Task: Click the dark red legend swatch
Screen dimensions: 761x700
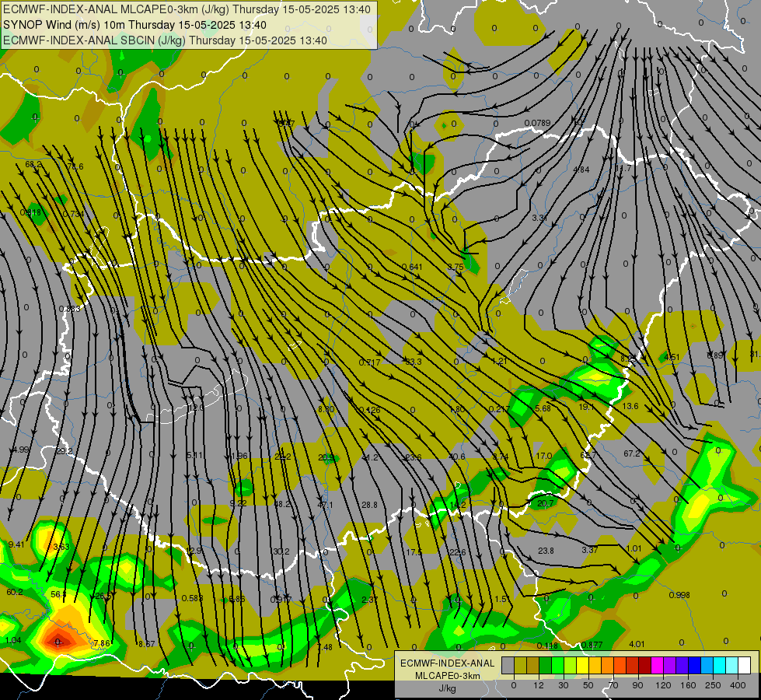Action: tap(645, 666)
